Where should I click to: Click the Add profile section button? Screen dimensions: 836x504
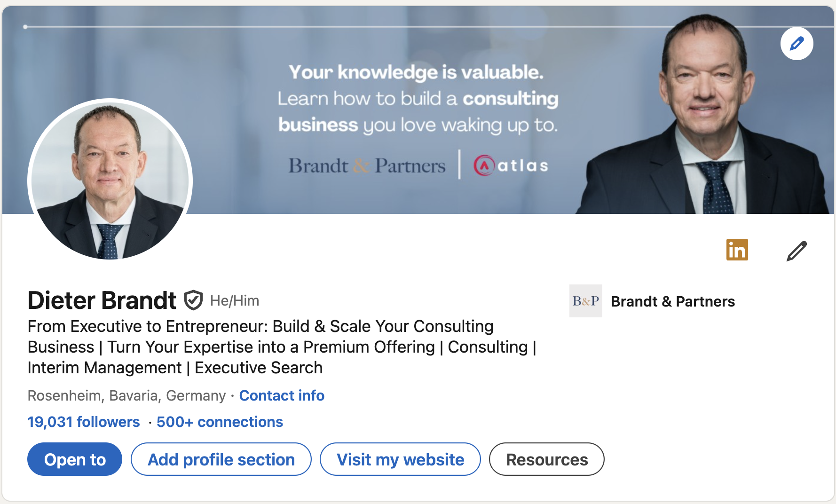(x=221, y=459)
